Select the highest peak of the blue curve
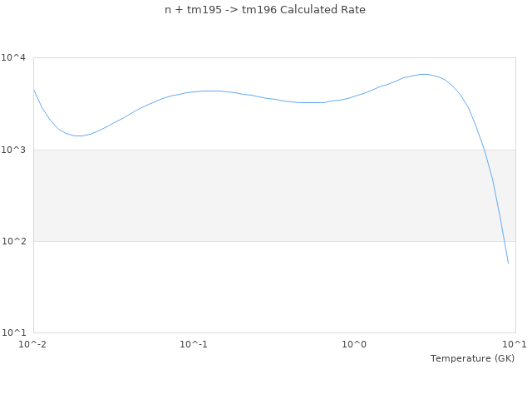This screenshot has width=532, height=399. coord(424,75)
